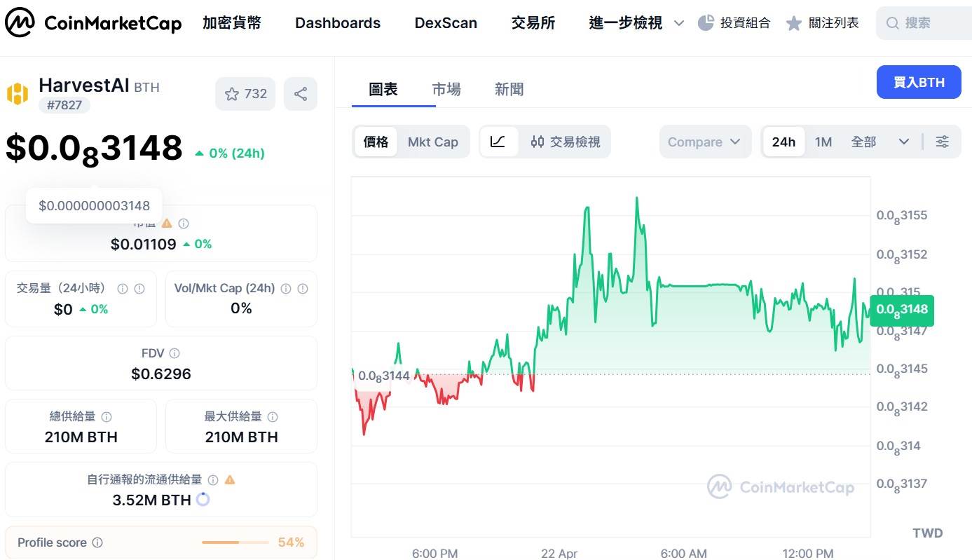Switch to the 市場 tab
This screenshot has width=972, height=560.
(x=446, y=89)
